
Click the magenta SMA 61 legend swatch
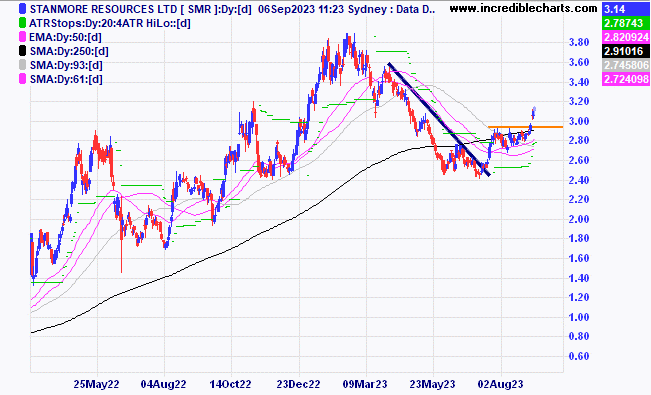23,79
